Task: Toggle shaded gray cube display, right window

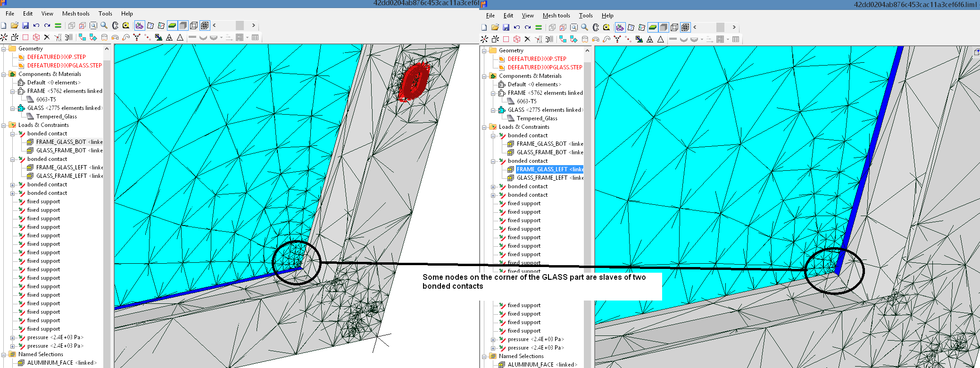Action: click(x=664, y=27)
